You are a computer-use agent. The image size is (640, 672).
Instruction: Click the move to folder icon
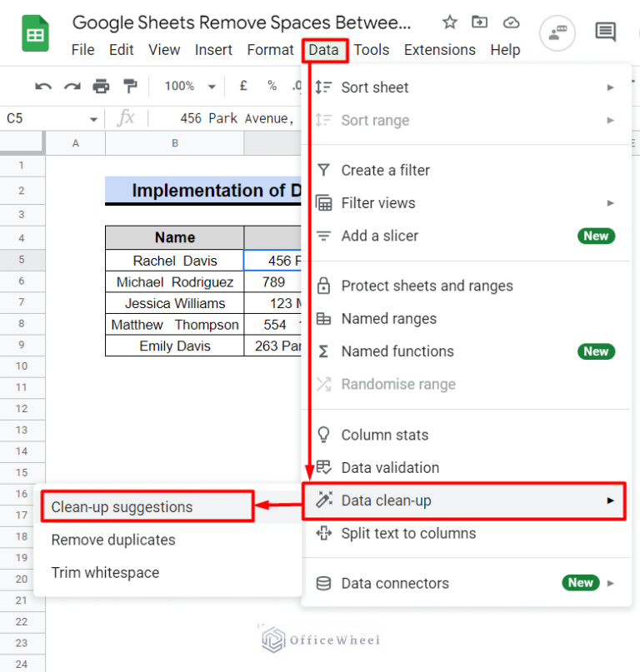480,22
